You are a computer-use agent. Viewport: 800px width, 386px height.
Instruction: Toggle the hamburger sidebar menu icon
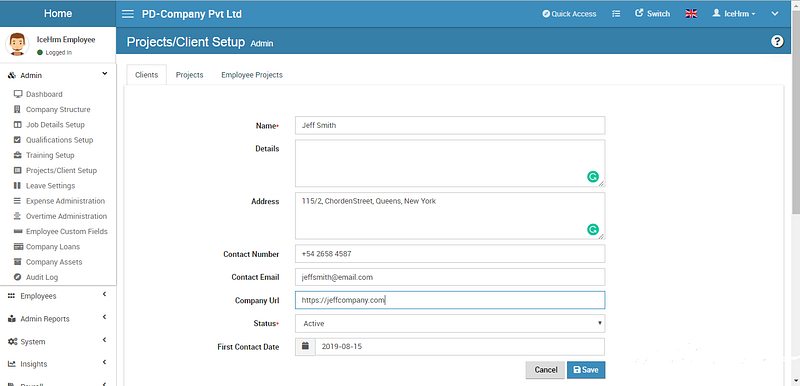tap(128, 14)
